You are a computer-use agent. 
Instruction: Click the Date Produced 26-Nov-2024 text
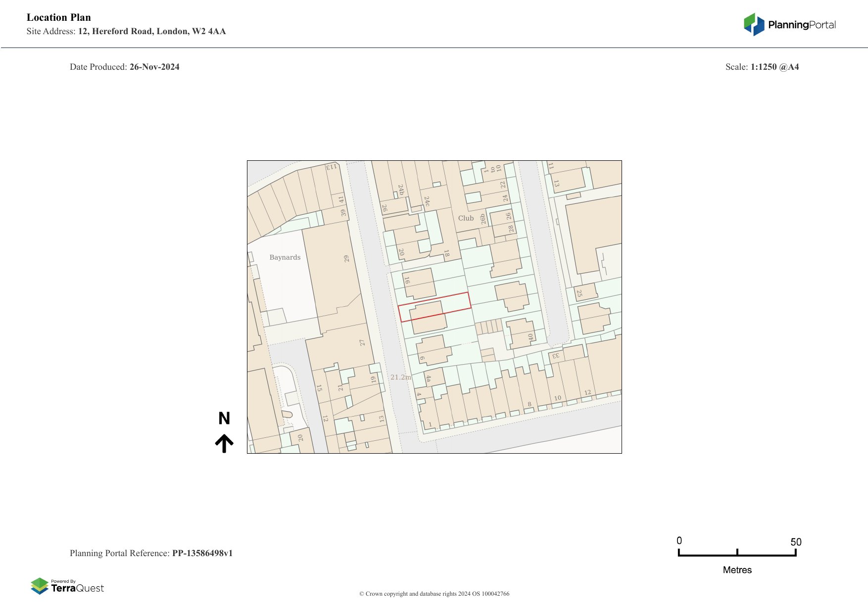pyautogui.click(x=125, y=67)
